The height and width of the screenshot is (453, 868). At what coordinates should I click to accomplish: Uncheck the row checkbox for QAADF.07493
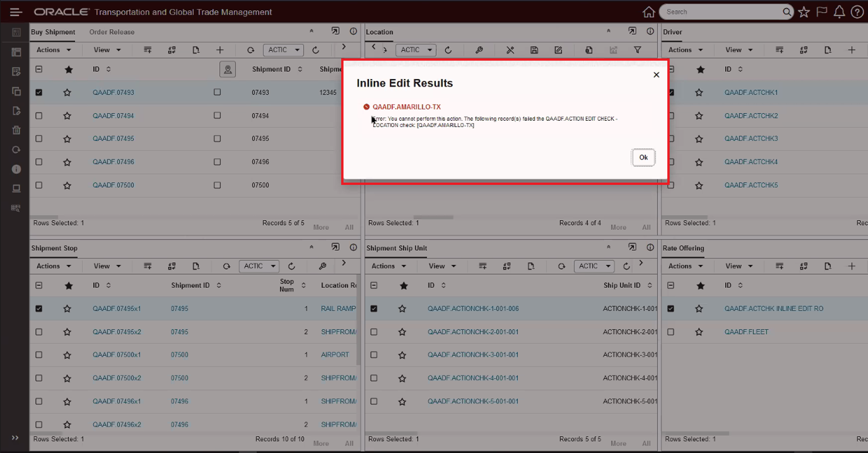tap(39, 92)
